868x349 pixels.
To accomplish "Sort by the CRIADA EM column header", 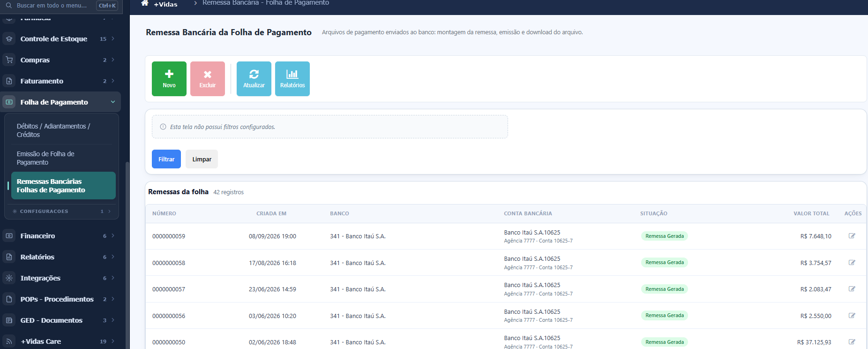I will click(271, 213).
